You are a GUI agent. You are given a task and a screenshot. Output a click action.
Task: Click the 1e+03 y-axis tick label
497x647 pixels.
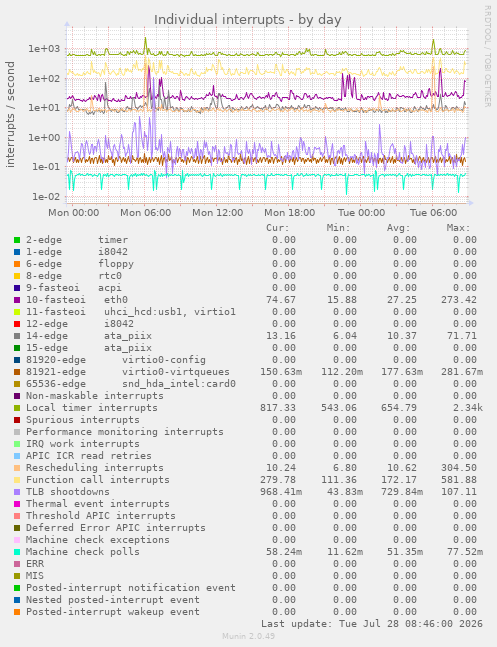(x=44, y=49)
